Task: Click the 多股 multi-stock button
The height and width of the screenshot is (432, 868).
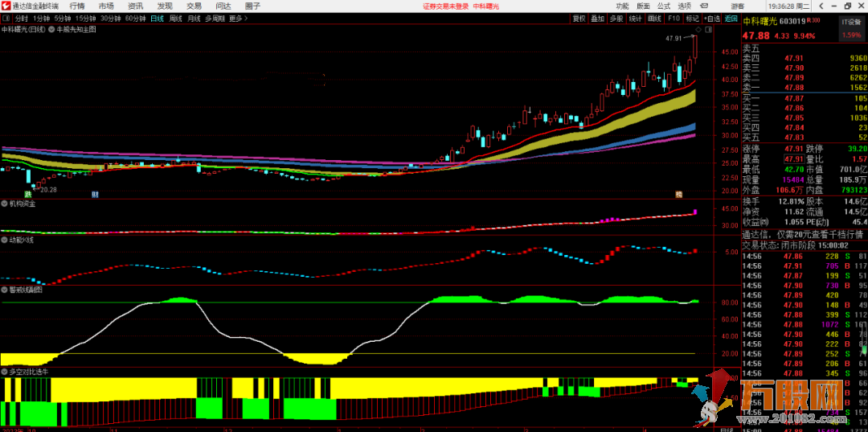Action: [616, 19]
